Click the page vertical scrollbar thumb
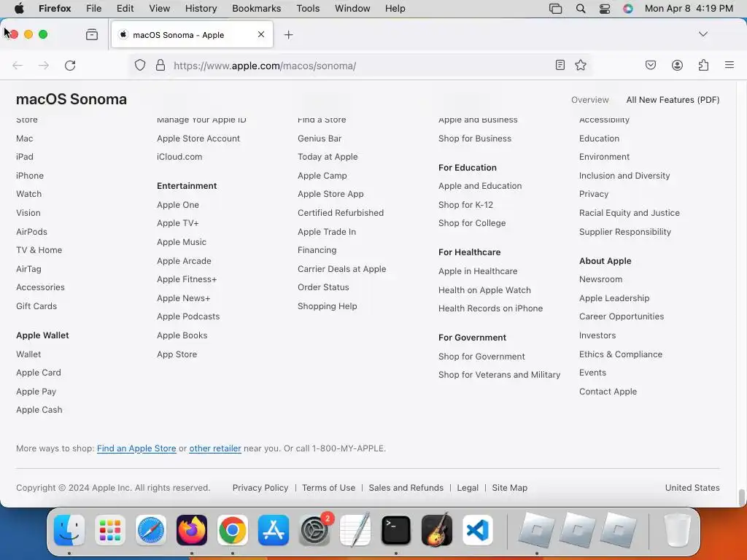 pyautogui.click(x=742, y=497)
